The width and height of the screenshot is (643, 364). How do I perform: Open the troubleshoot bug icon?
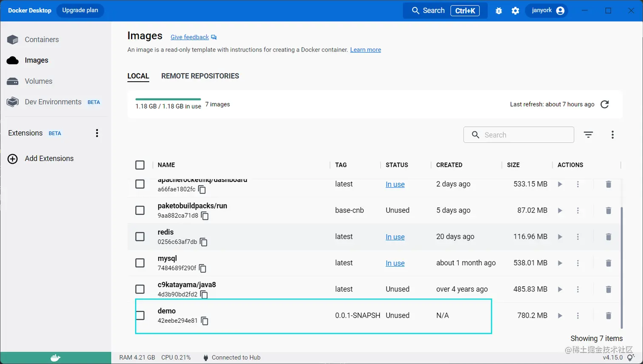pyautogui.click(x=499, y=11)
